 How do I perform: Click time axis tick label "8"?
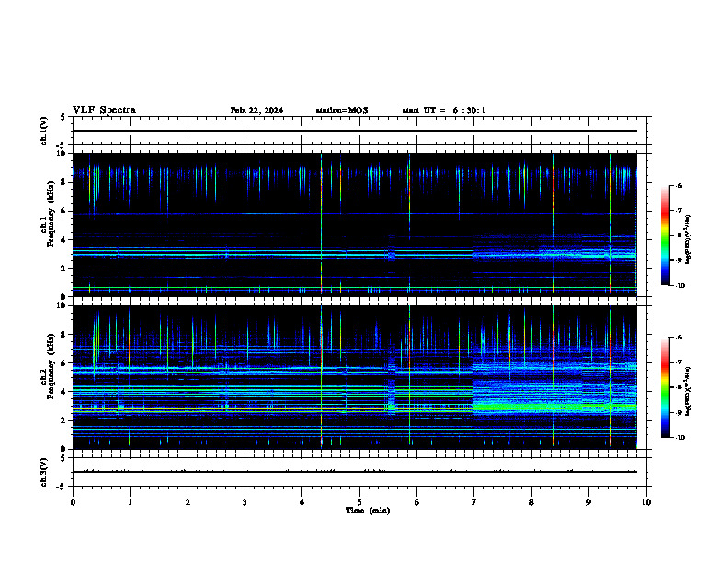[x=531, y=502]
